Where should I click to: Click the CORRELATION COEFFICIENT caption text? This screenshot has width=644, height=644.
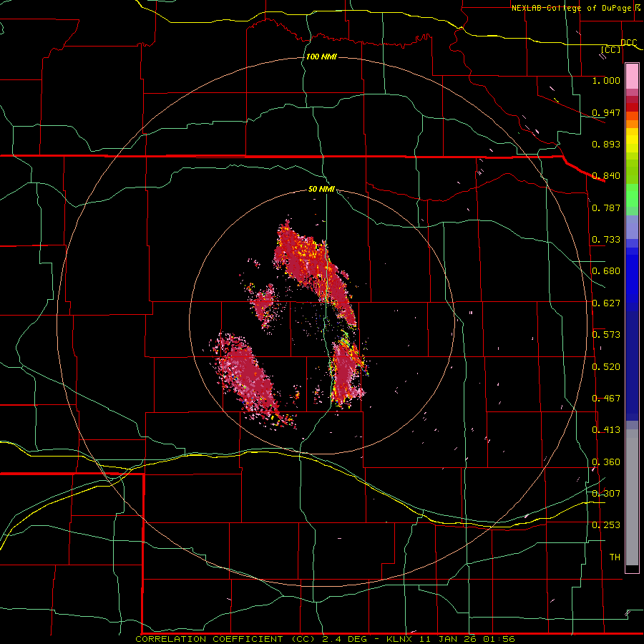(x=209, y=639)
